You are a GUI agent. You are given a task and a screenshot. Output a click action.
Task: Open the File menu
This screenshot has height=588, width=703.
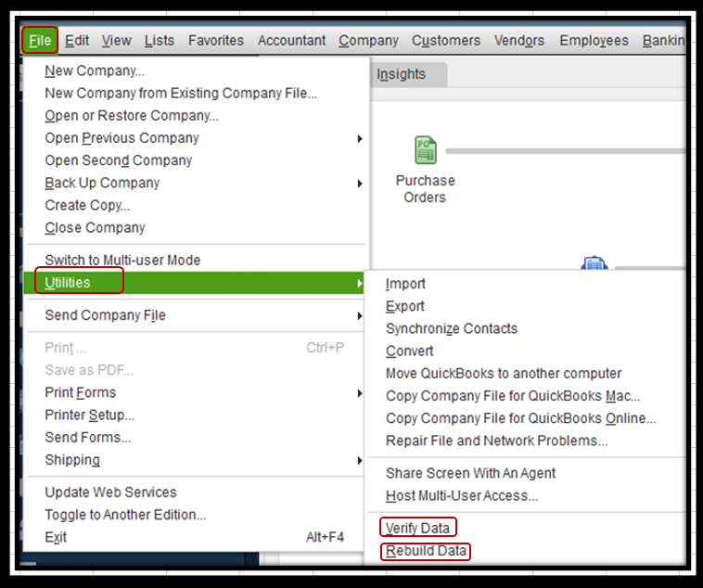point(40,41)
